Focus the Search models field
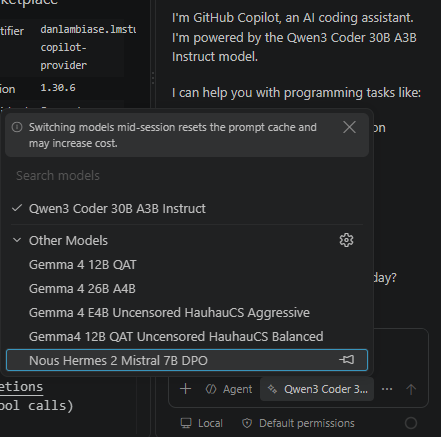 click(x=187, y=176)
